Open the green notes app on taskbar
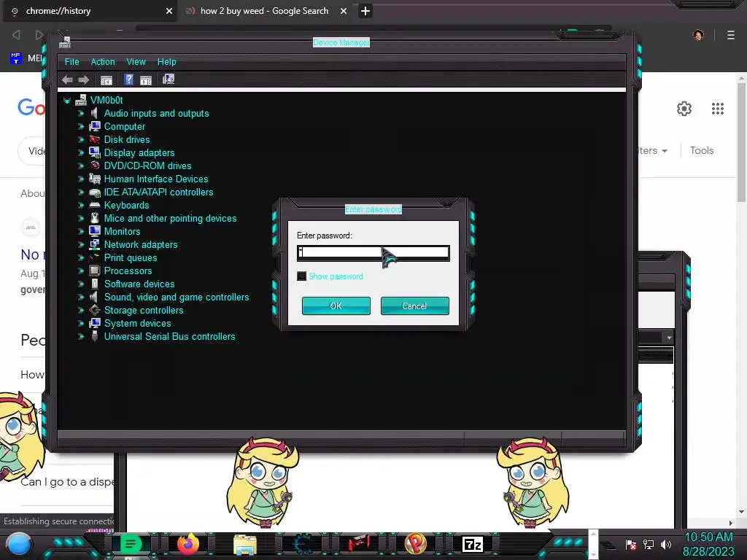The width and height of the screenshot is (747, 560). pos(130,544)
